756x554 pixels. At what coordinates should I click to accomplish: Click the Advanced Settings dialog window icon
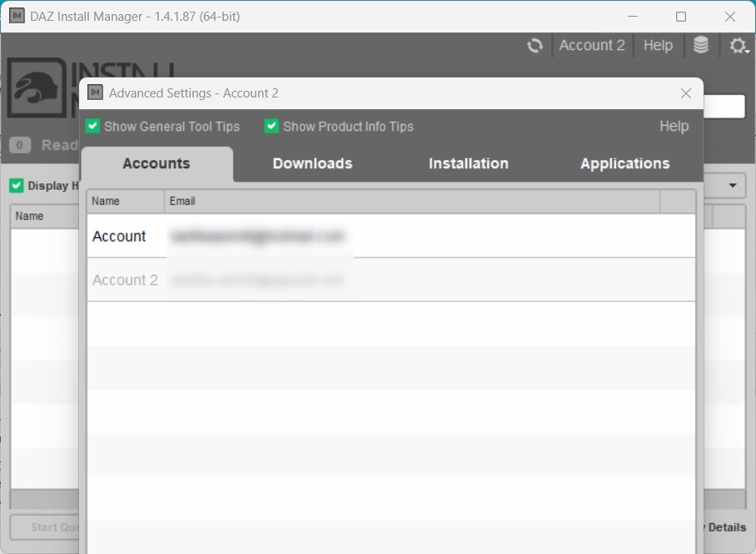[95, 92]
